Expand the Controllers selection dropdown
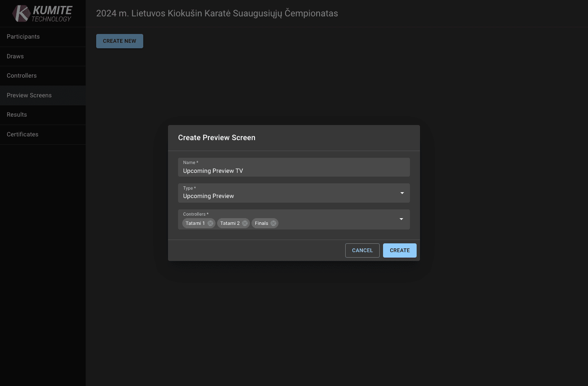 pyautogui.click(x=401, y=219)
